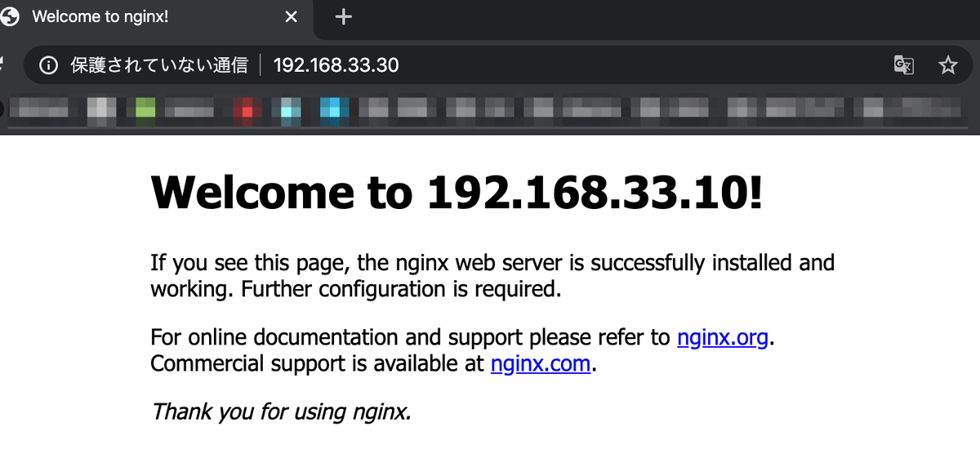Click the green bookmark favicon in bookmarks bar
Screen dimensions: 980x458
tap(145, 108)
